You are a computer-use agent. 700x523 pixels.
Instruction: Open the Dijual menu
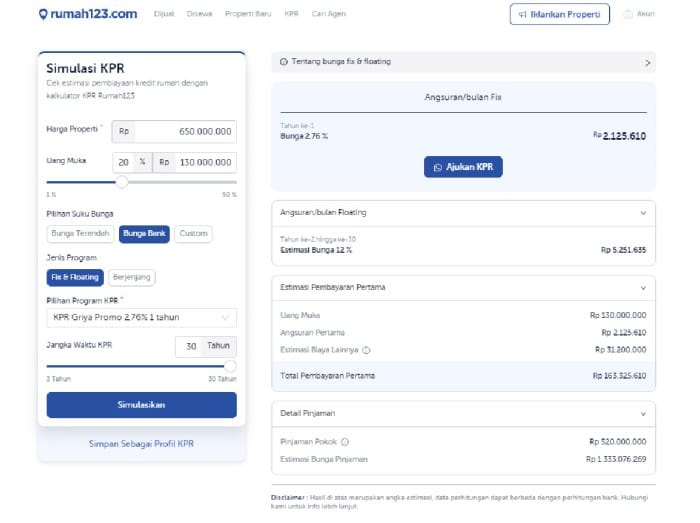[x=163, y=14]
